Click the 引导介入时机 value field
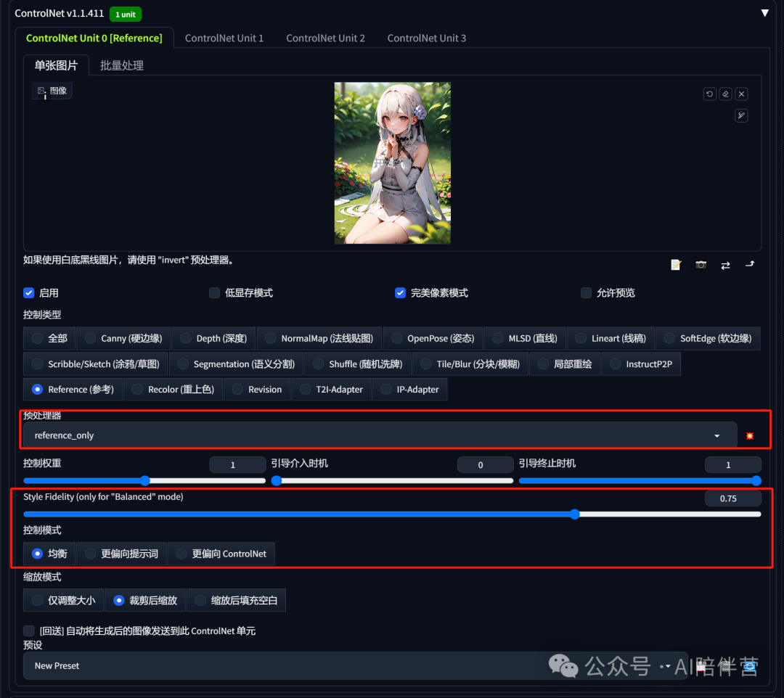The image size is (784, 698). [x=485, y=464]
